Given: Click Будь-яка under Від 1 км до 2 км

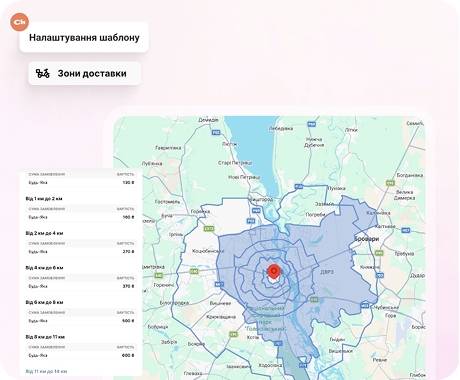Looking at the screenshot, I should 38,217.
